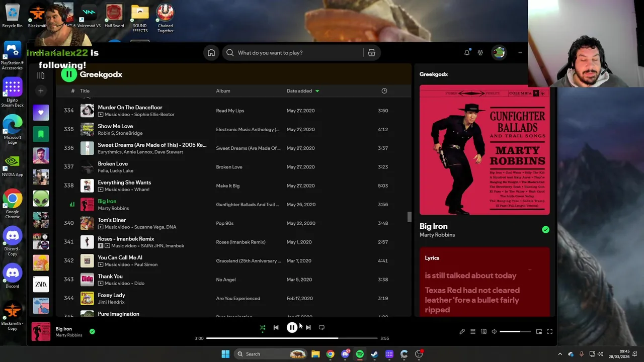
Task: Open the profile avatar menu
Action: tap(499, 52)
